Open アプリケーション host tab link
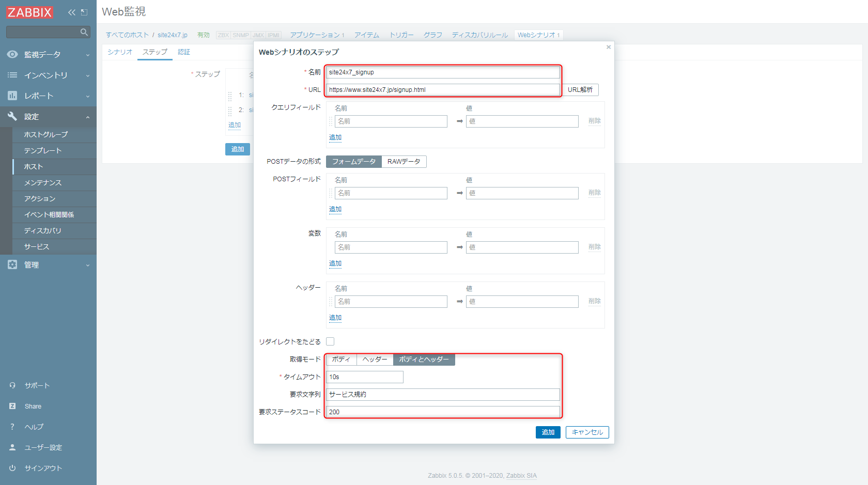 coord(315,35)
